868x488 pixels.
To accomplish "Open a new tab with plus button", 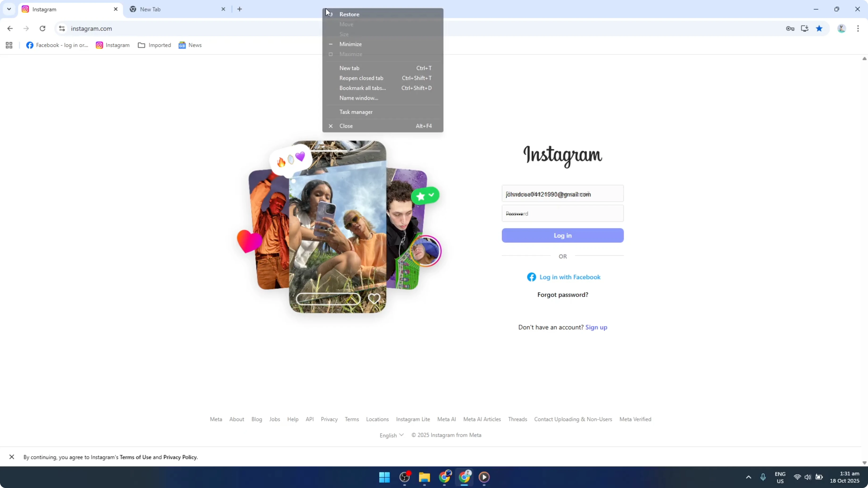I will click(240, 9).
